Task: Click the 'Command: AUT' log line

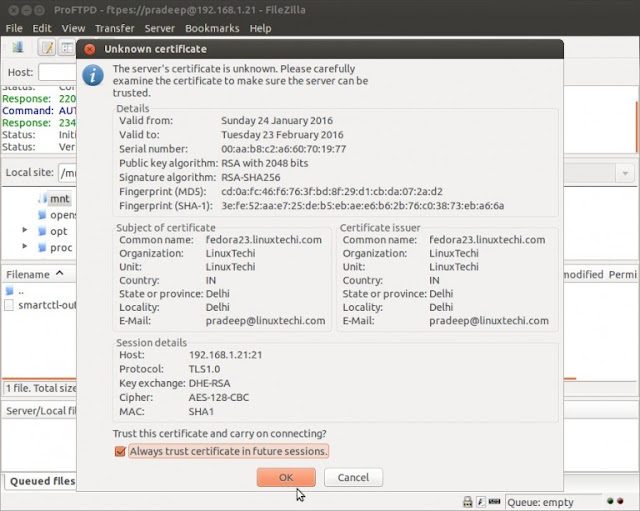Action: pos(39,111)
